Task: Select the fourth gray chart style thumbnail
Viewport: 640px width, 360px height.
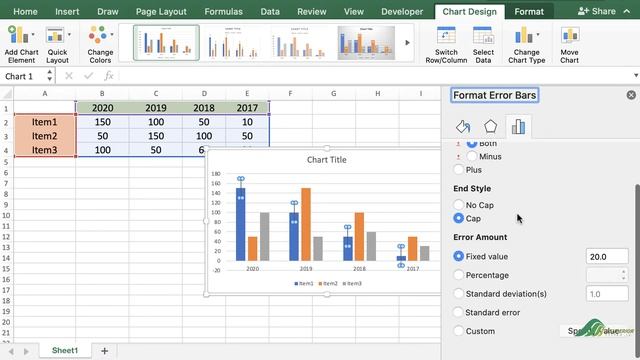Action: click(366, 42)
